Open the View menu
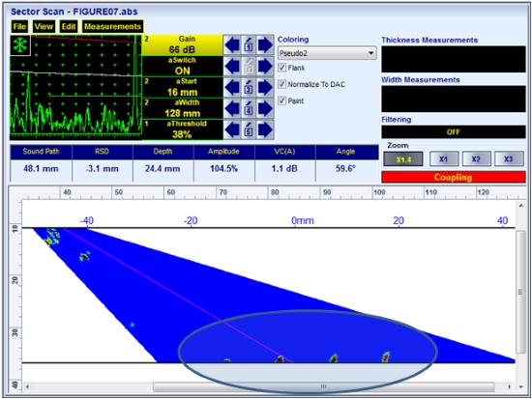532x399 pixels. (x=44, y=26)
